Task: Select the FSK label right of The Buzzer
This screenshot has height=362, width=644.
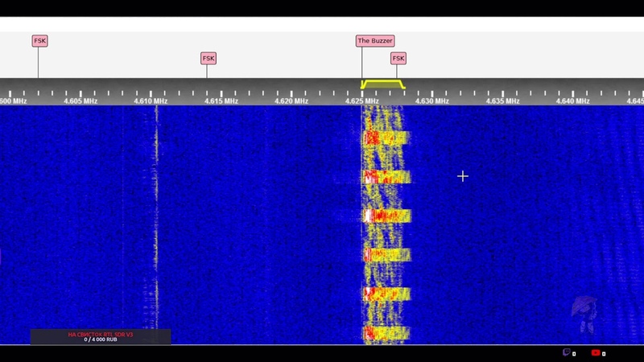Action: (398, 58)
